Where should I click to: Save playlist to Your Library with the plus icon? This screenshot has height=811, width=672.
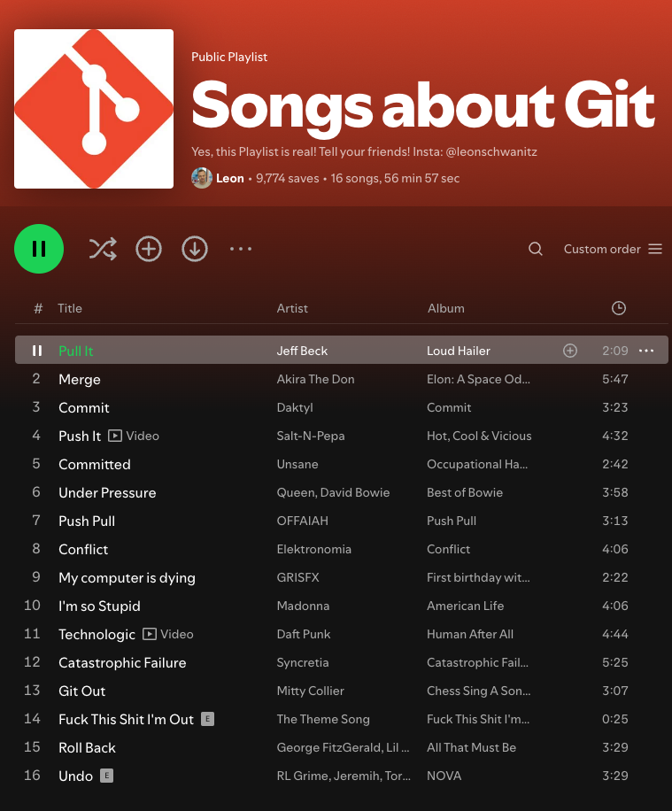[x=149, y=249]
